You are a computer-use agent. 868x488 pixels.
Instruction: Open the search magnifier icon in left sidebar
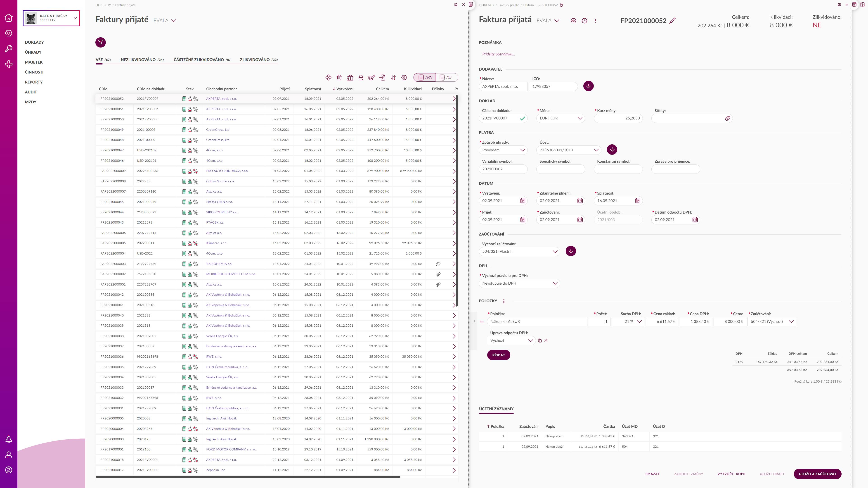[x=9, y=49]
